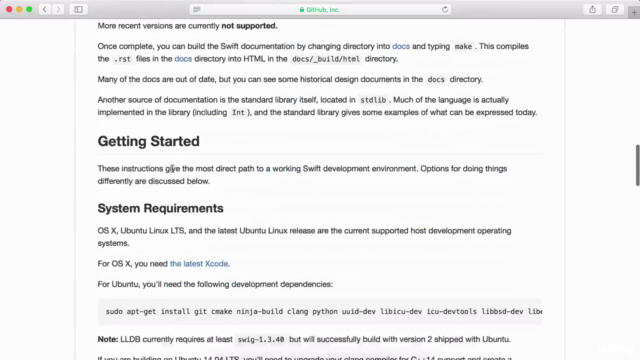Image resolution: width=640 pixels, height=360 pixels.
Task: Click the stdlib code text
Action: pyautogui.click(x=373, y=100)
